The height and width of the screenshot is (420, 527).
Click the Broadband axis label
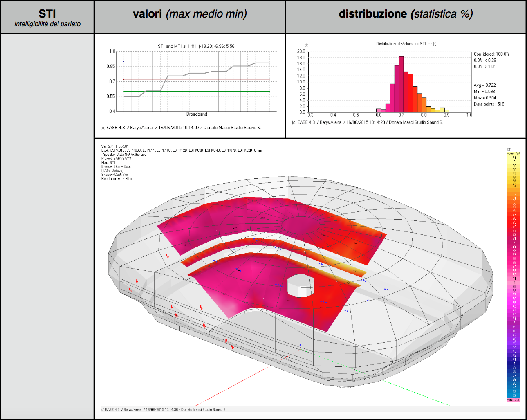197,114
